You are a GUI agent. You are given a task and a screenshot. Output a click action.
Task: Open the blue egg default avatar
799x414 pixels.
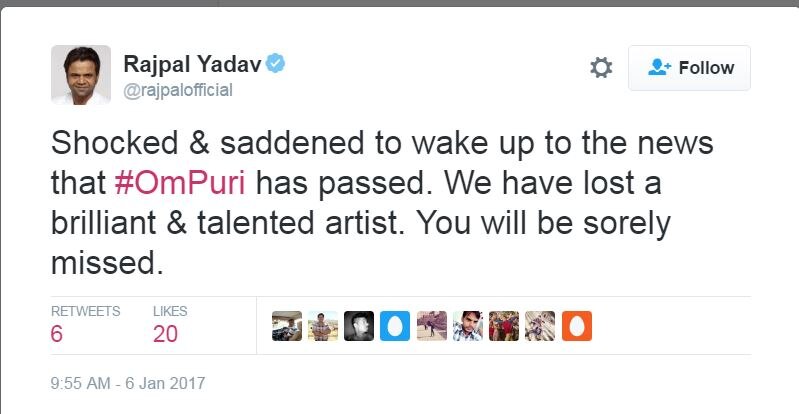[394, 325]
